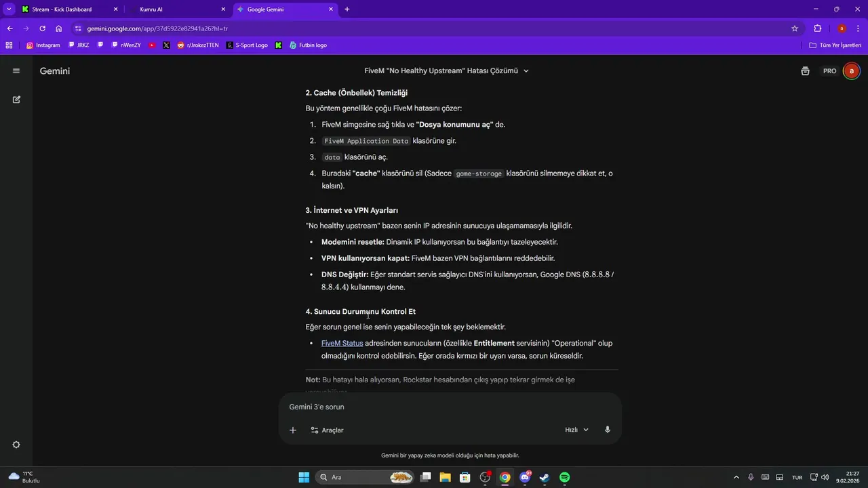Launch Discord from the taskbar
868x488 pixels.
click(525, 477)
